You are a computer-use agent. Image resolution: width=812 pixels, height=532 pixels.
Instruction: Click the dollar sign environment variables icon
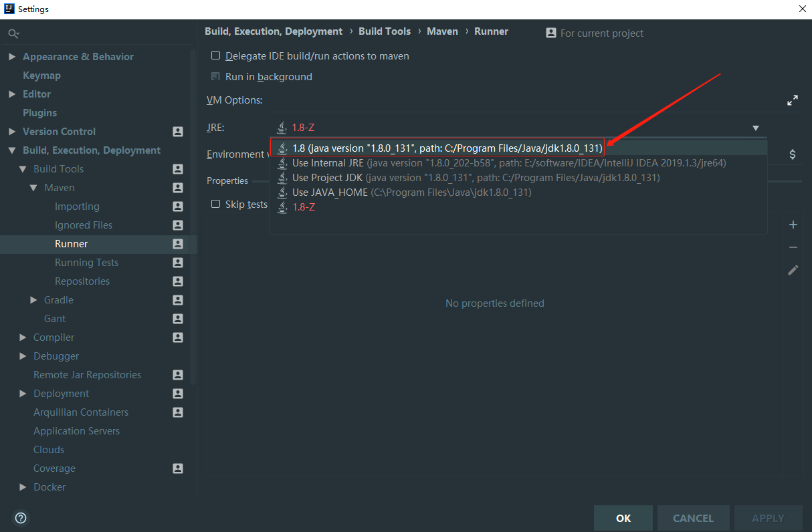[x=793, y=154]
